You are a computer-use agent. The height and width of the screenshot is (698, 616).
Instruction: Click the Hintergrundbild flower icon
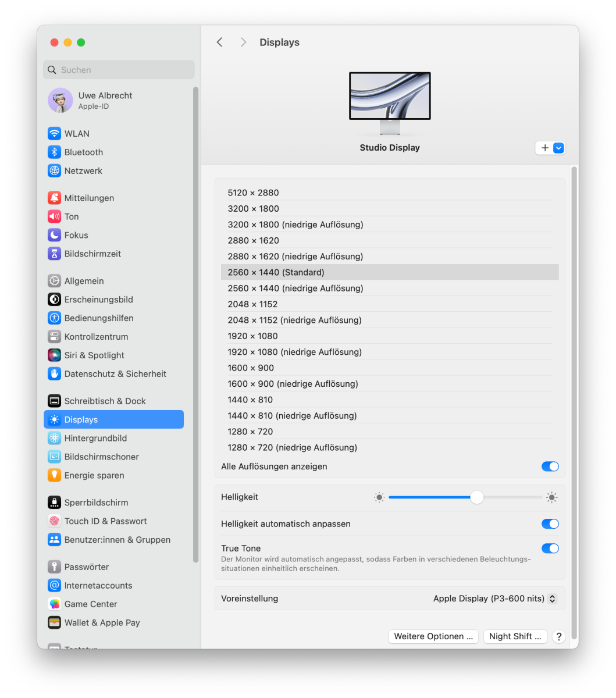(54, 439)
